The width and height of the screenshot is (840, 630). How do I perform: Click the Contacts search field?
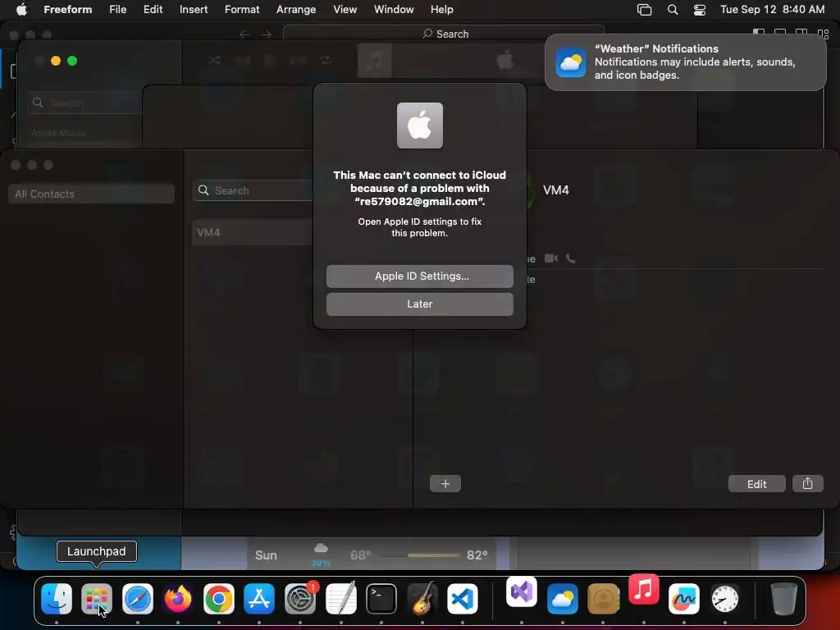[253, 190]
